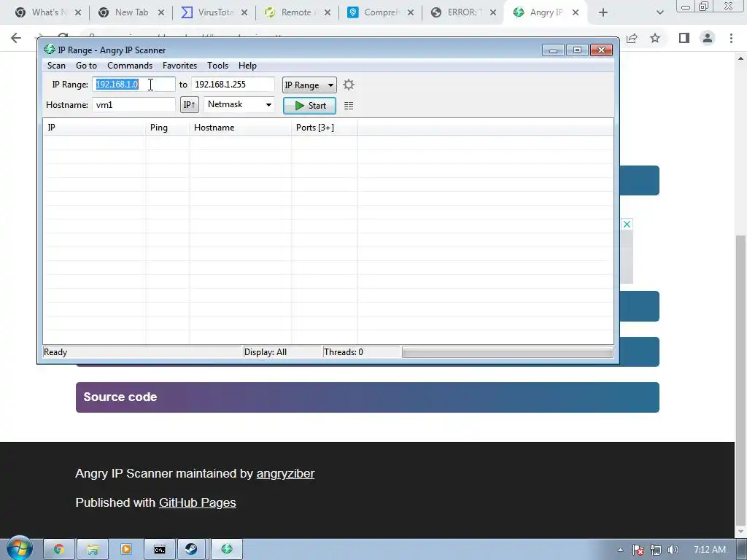Open a new browser tab with plus
This screenshot has width=747, height=560.
tap(603, 12)
